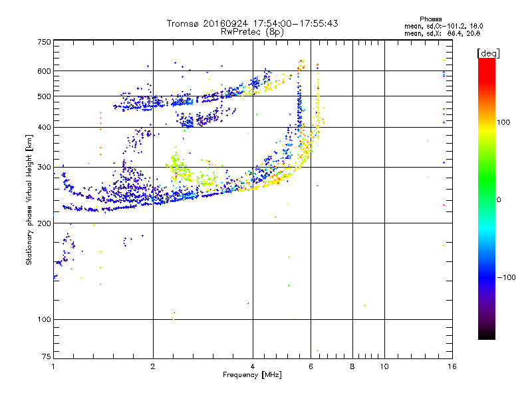Click the Stationary phase Virtual Height axis label
Viewport: 532px width, 399px height.
tap(29, 199)
